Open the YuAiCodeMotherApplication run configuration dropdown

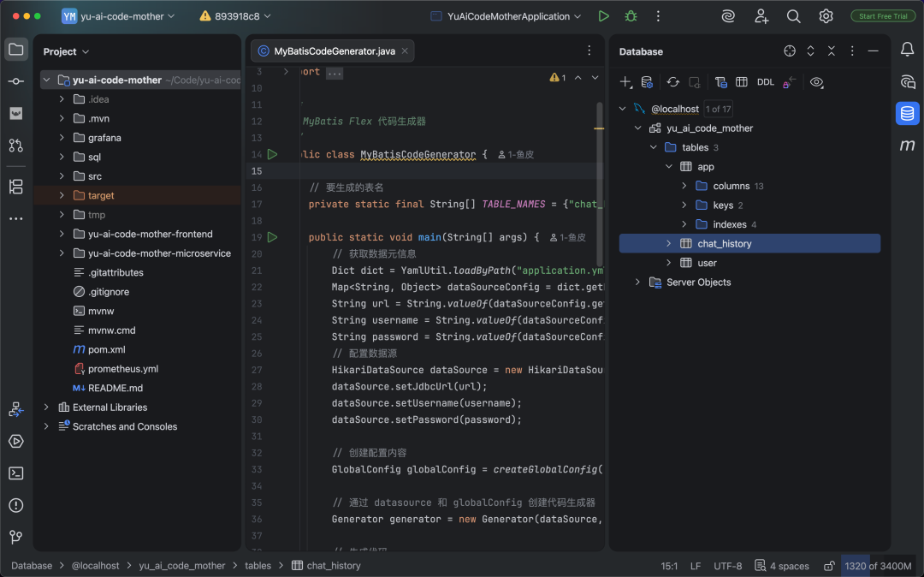(x=506, y=16)
